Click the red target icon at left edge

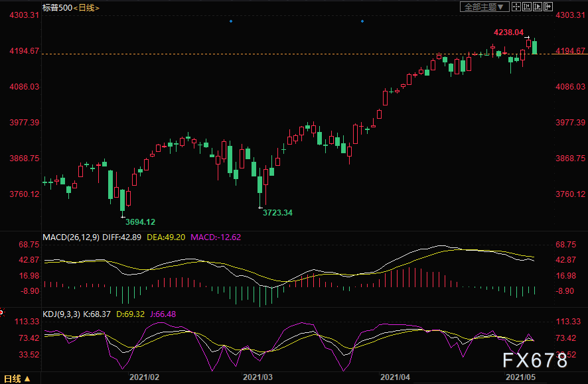[x=1, y=312]
